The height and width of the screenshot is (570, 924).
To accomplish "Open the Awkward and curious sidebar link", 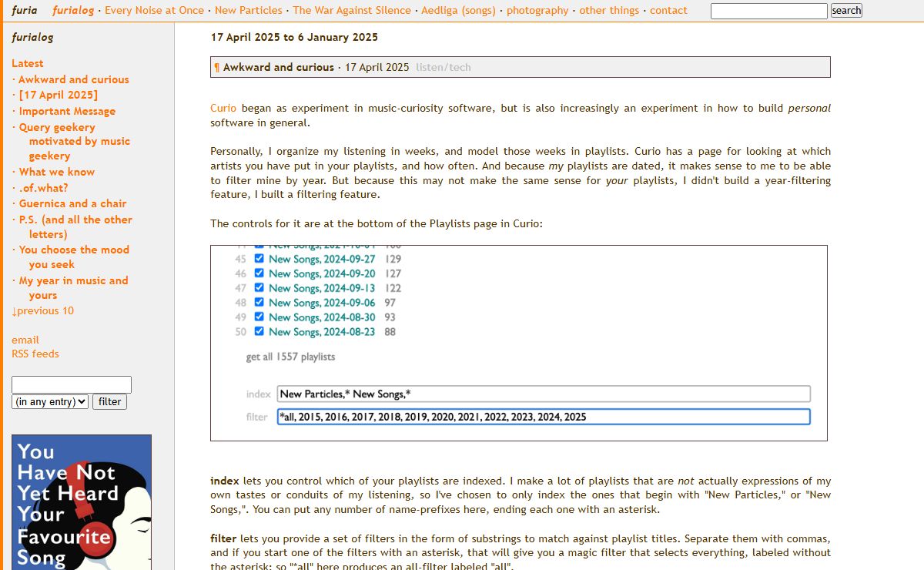I will click(x=74, y=79).
